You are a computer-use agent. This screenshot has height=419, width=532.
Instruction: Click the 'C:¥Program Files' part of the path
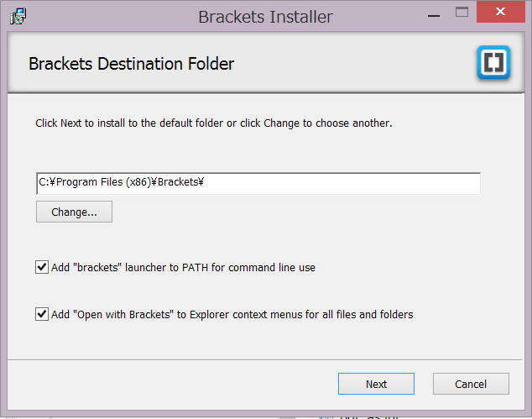tap(81, 182)
